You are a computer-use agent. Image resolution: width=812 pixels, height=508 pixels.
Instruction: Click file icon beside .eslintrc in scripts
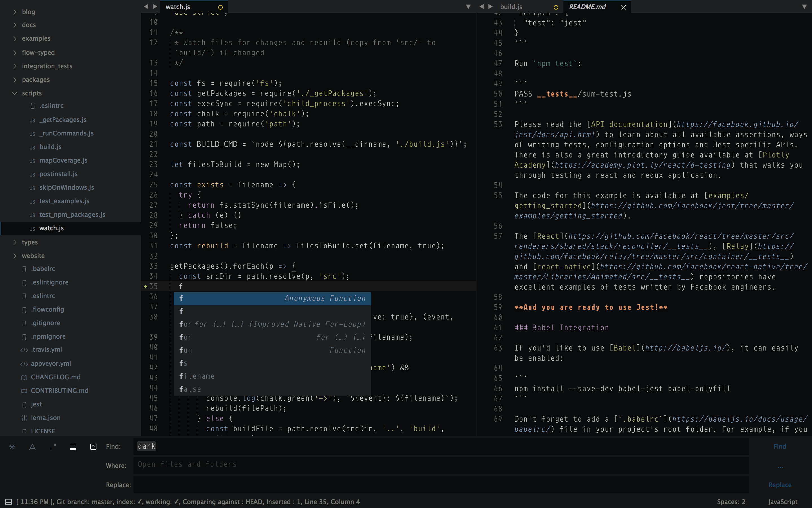pyautogui.click(x=32, y=106)
